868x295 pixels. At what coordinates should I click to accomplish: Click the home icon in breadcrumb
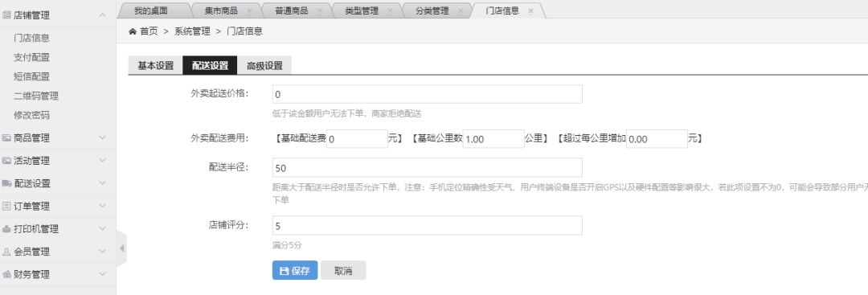point(133,31)
